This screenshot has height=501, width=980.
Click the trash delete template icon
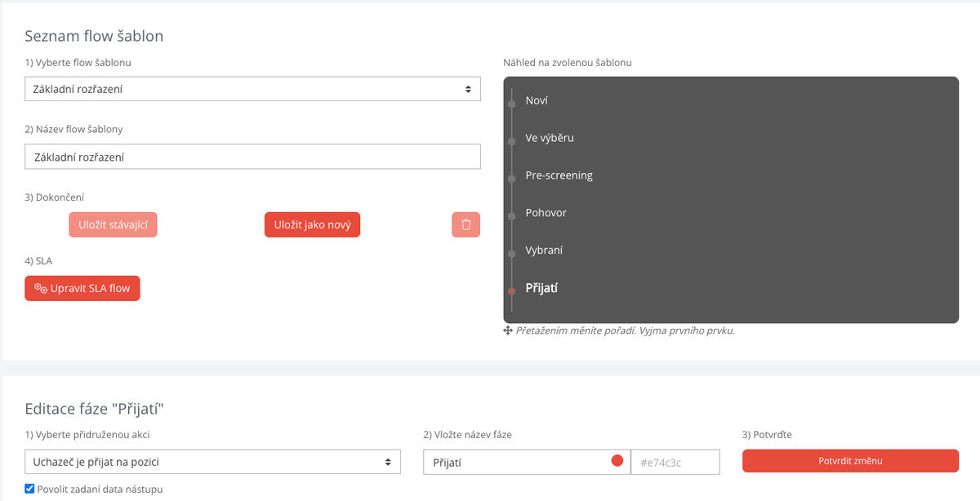[465, 224]
